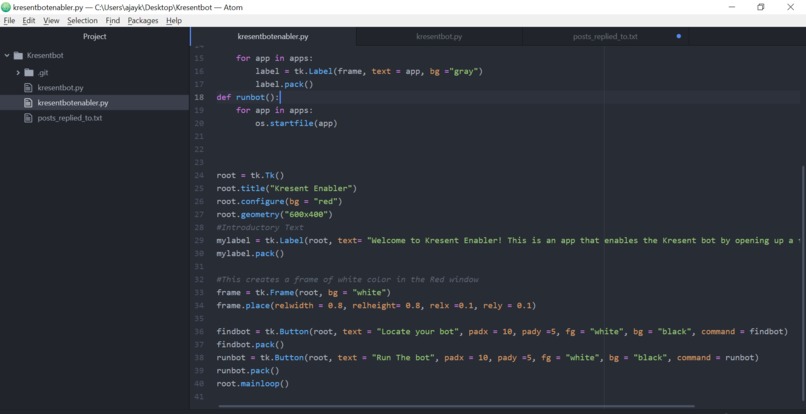Click the "Run The bot" string

(404, 357)
